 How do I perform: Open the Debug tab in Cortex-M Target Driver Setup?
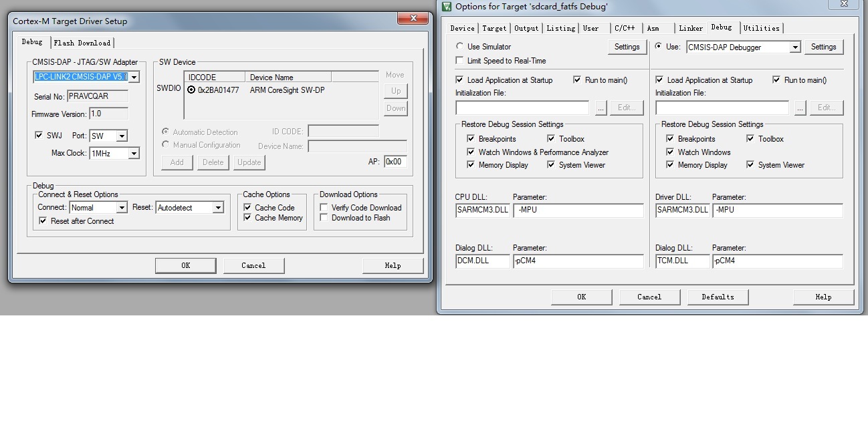32,41
